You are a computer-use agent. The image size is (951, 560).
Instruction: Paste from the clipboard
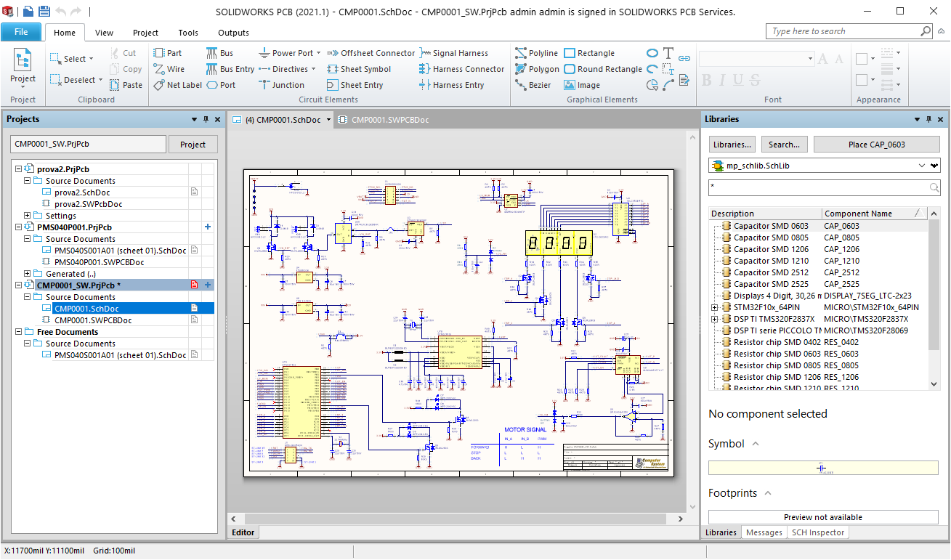pos(126,85)
